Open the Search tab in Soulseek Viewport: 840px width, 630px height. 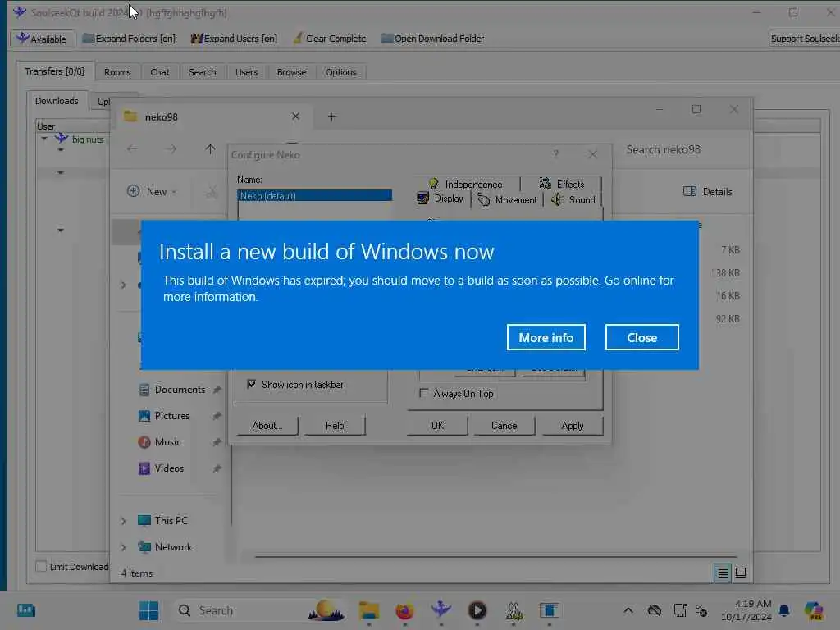pos(202,72)
